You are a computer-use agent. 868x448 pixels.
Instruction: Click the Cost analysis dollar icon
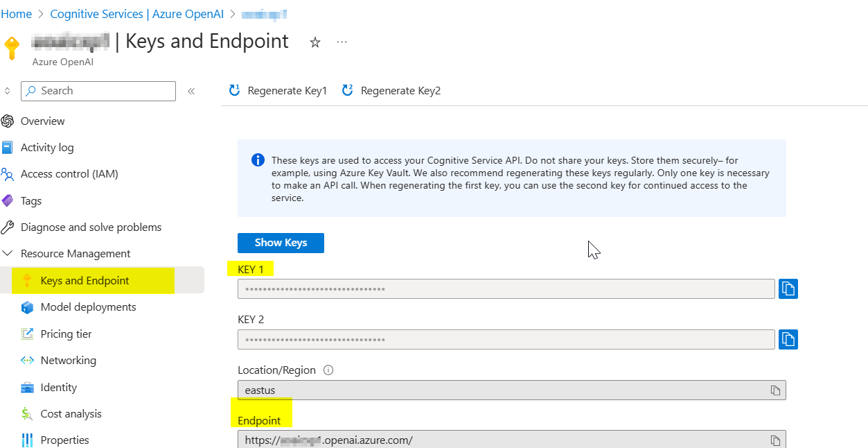coord(27,414)
